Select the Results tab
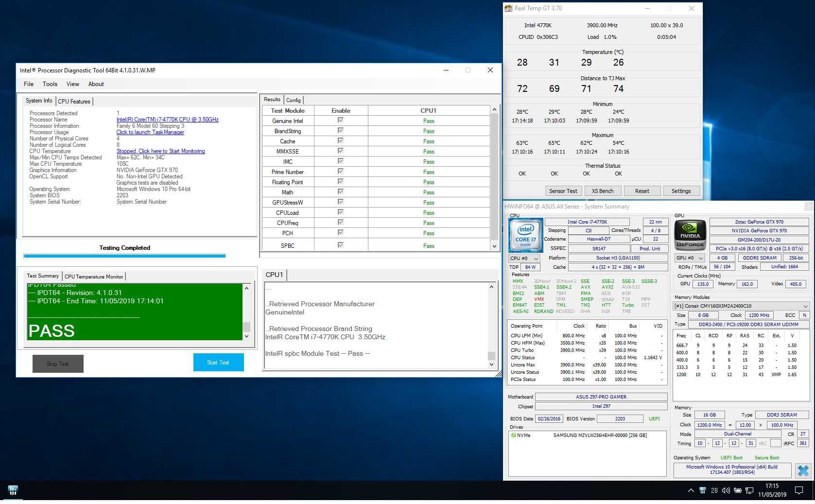Screen dimensions: 815x504 [272, 100]
